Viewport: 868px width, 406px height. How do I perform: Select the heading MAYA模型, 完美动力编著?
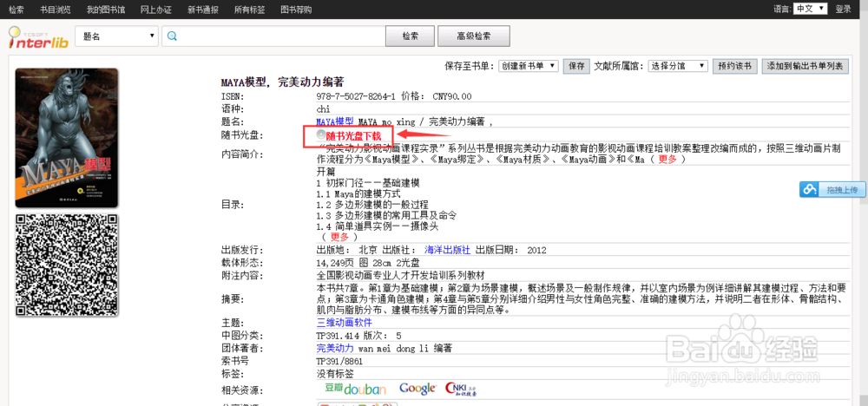(x=282, y=82)
